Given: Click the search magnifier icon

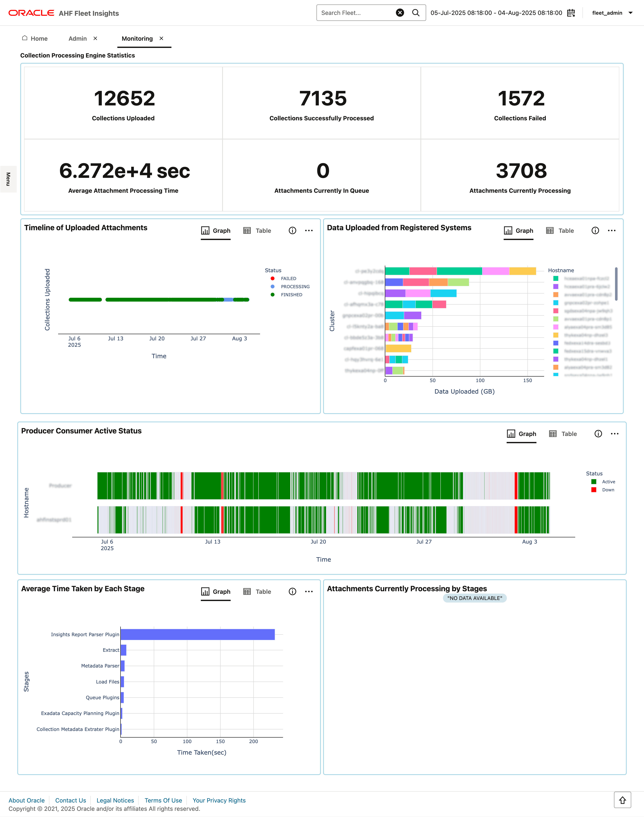Looking at the screenshot, I should pos(415,13).
